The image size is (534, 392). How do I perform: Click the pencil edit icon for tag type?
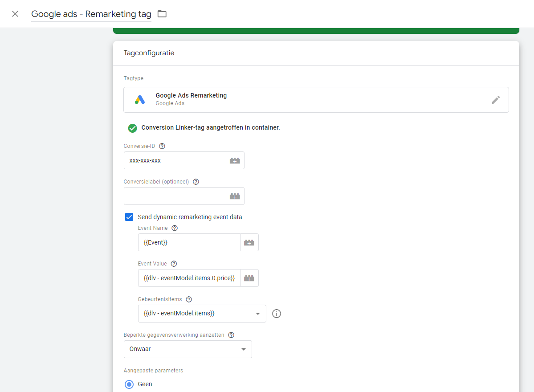(x=496, y=100)
